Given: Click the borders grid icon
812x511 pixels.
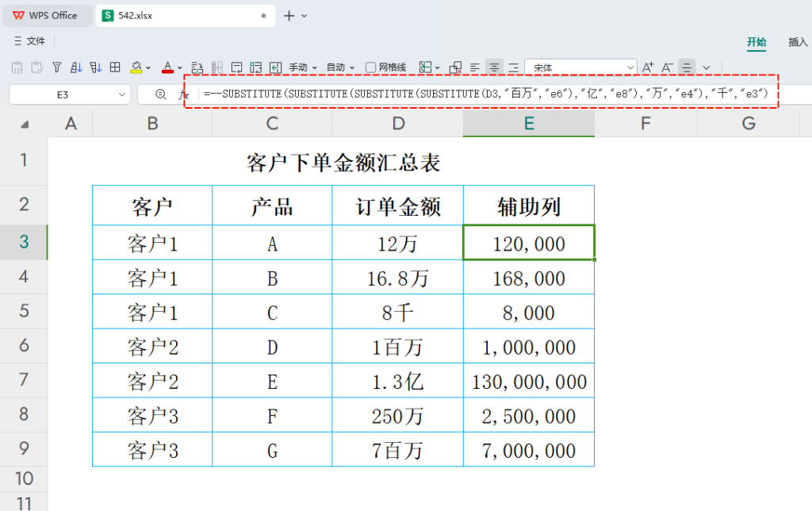Looking at the screenshot, I should click(115, 67).
